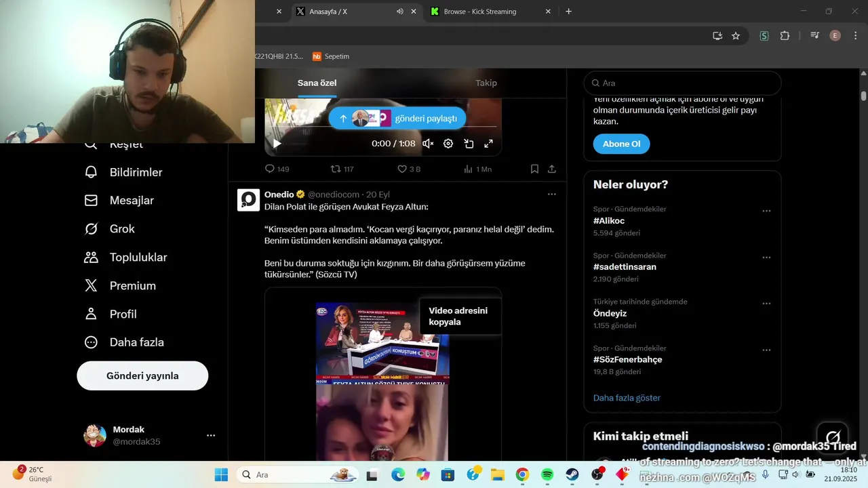Open Spotify from the taskbar
Viewport: 868px width, 488px height.
coord(547,474)
